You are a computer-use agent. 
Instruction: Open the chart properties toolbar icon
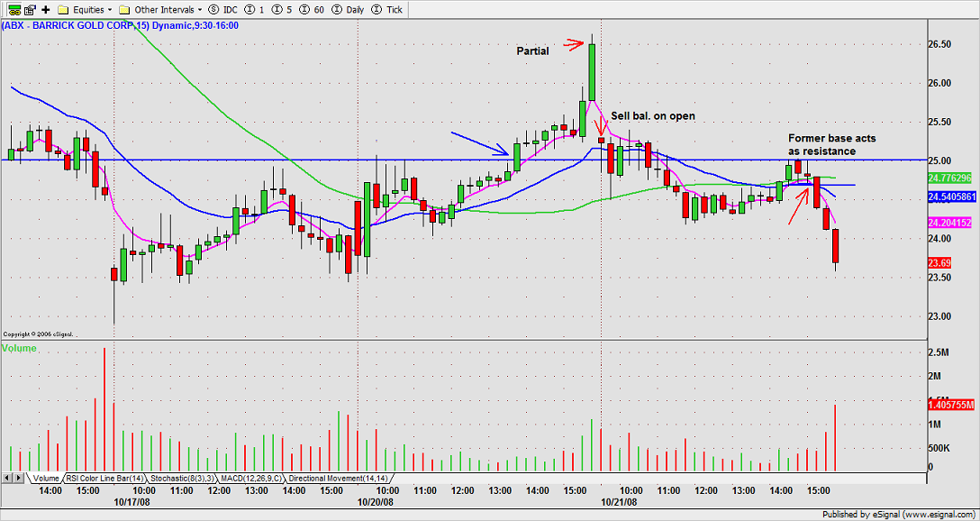click(31, 9)
